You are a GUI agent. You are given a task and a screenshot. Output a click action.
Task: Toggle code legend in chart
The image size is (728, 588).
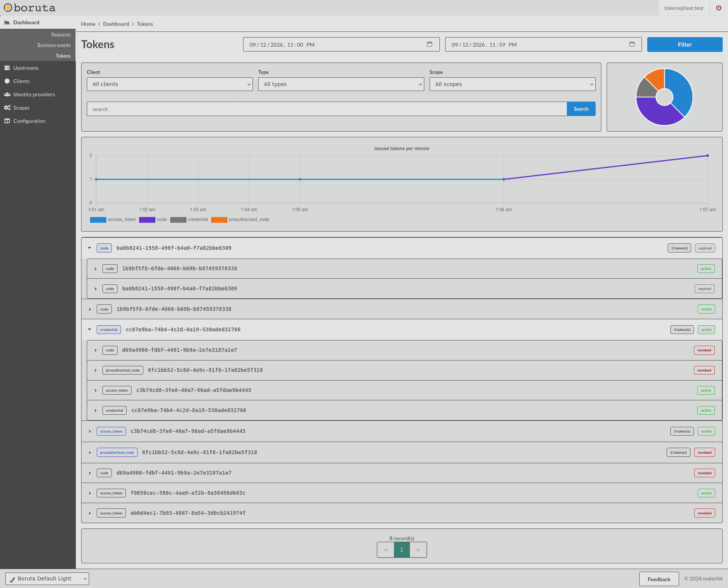click(x=153, y=220)
